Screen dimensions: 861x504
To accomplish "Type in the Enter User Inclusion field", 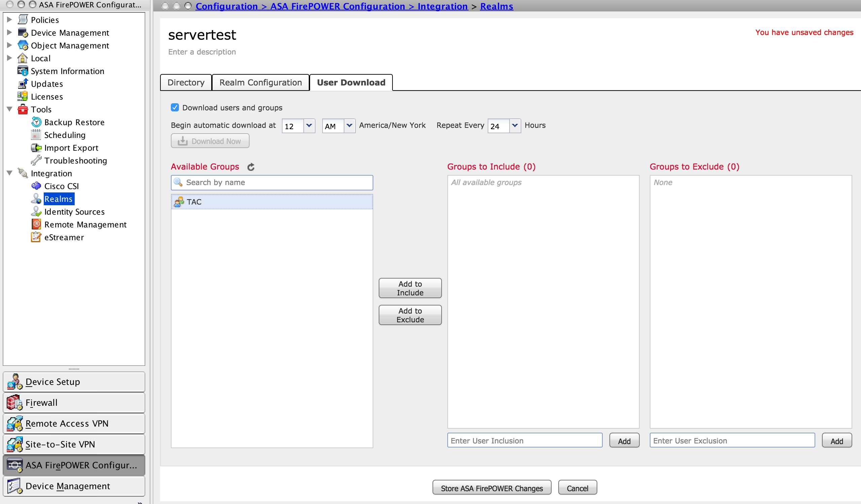I will pyautogui.click(x=525, y=440).
